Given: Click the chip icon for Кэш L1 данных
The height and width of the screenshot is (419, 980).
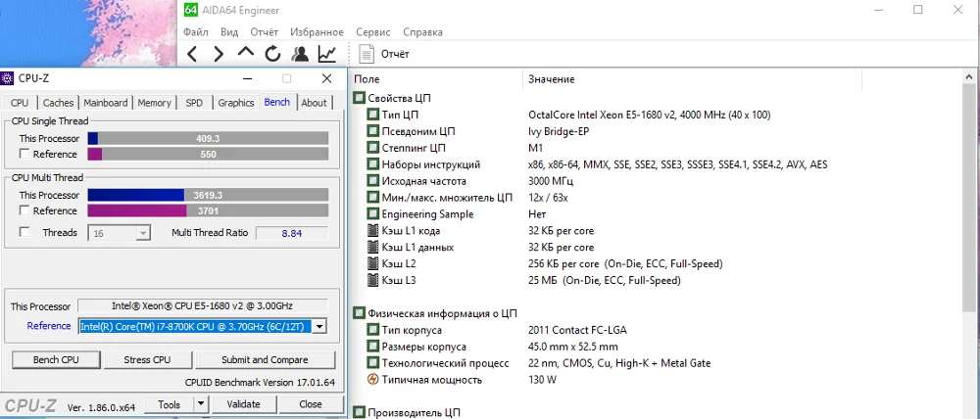Looking at the screenshot, I should (372, 248).
